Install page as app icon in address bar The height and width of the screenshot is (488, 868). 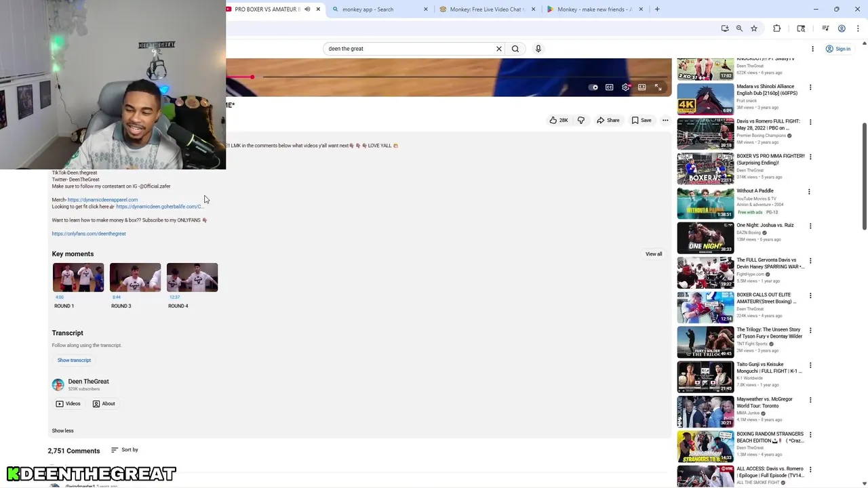pyautogui.click(x=725, y=28)
